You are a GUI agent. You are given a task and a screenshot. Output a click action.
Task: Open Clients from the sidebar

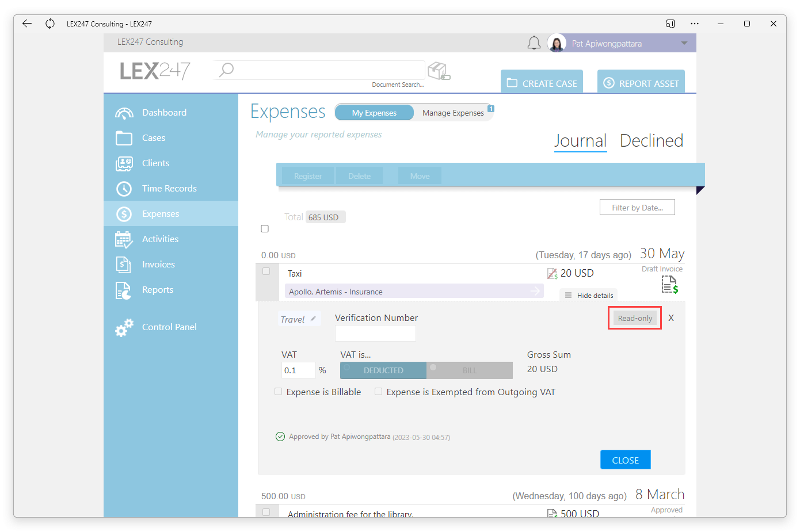coord(171,163)
